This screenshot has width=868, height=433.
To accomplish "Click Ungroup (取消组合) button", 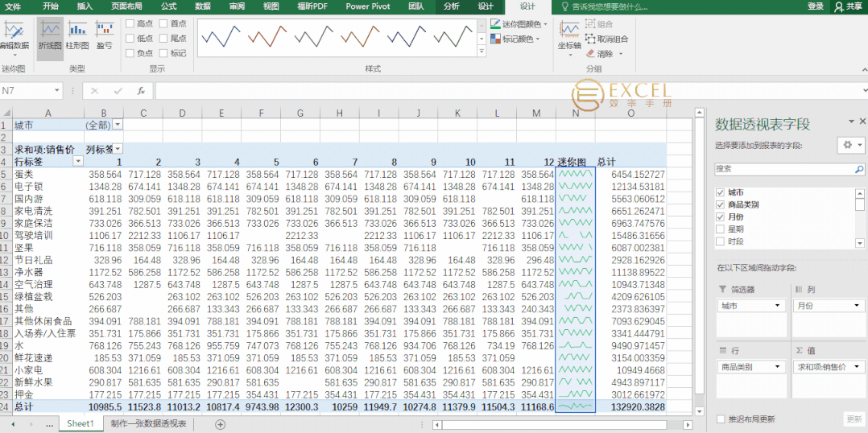I will click(607, 39).
